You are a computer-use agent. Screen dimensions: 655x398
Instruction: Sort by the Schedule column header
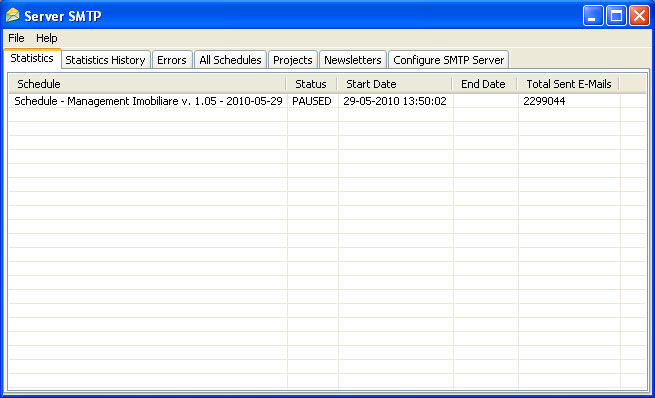(148, 84)
